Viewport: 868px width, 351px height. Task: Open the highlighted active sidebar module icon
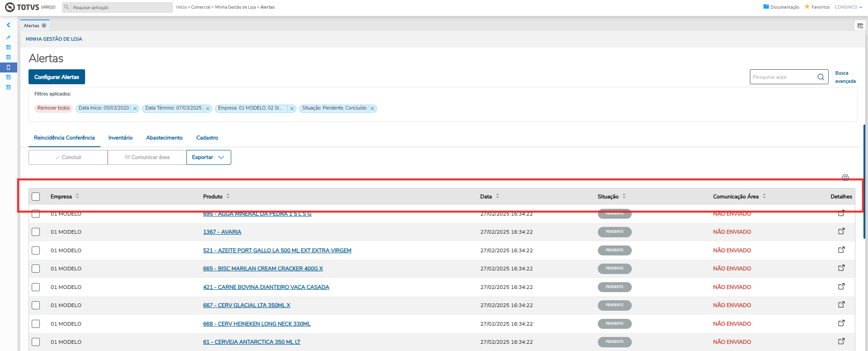pyautogui.click(x=8, y=67)
